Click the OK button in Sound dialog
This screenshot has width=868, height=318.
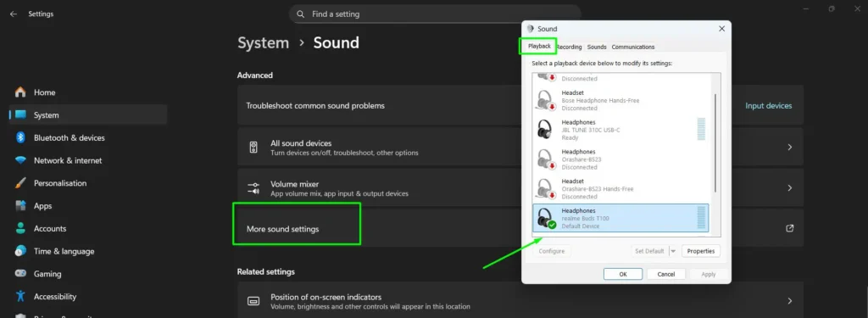623,274
